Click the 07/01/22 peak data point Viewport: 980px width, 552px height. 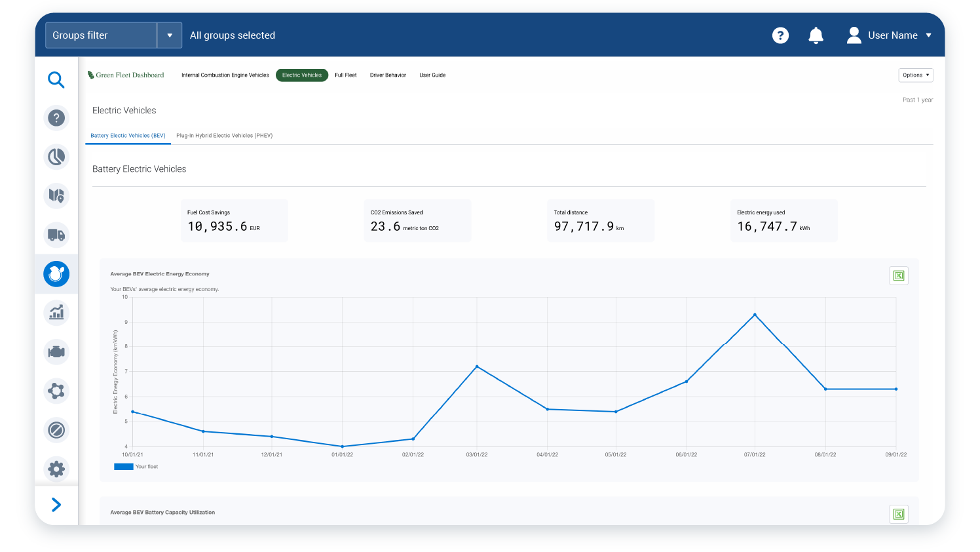point(755,315)
